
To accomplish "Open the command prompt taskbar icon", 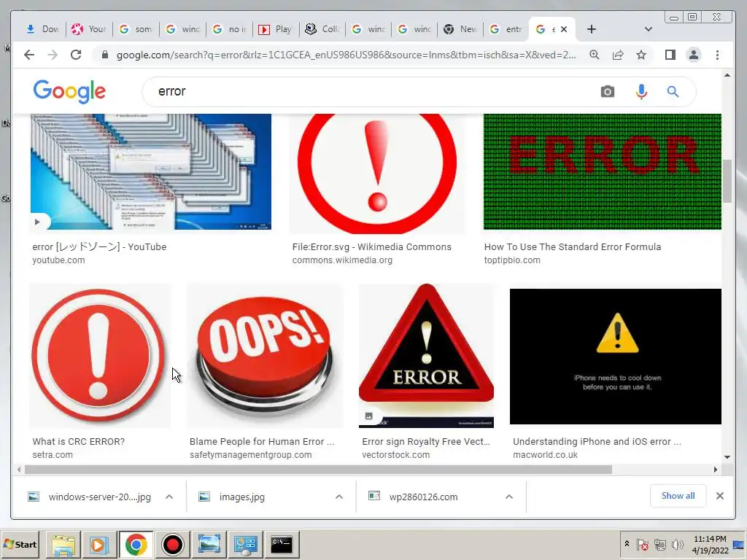I will 282,544.
